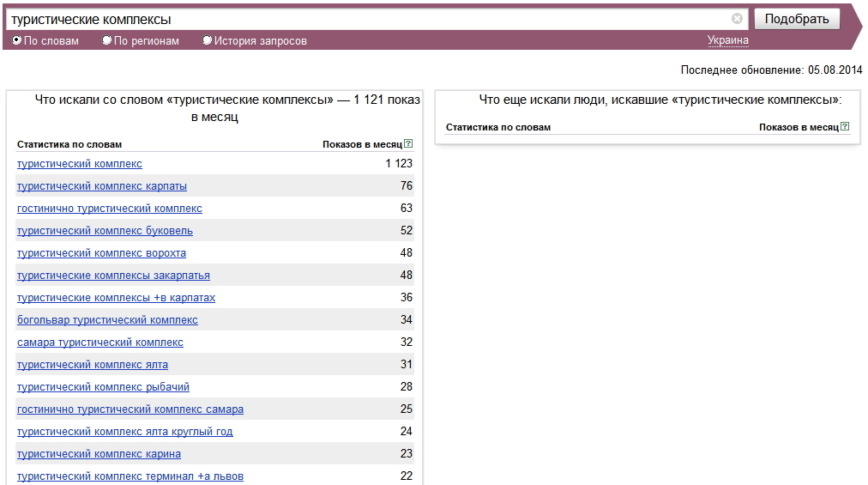868x485 pixels.
Task: Open the туристический комплекс рыбачий link
Action: (x=103, y=387)
